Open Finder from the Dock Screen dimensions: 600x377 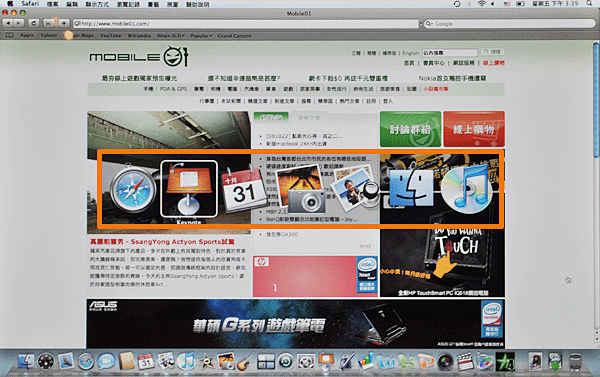(26, 361)
